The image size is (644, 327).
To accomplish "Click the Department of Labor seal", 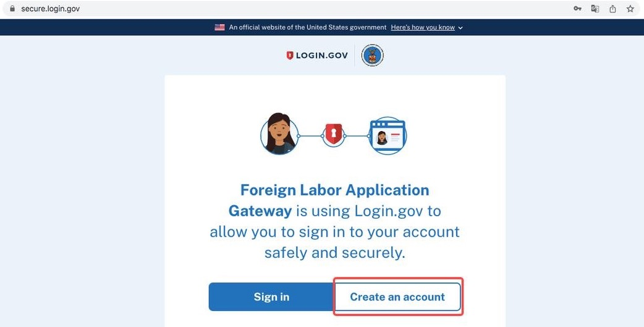I will click(373, 56).
